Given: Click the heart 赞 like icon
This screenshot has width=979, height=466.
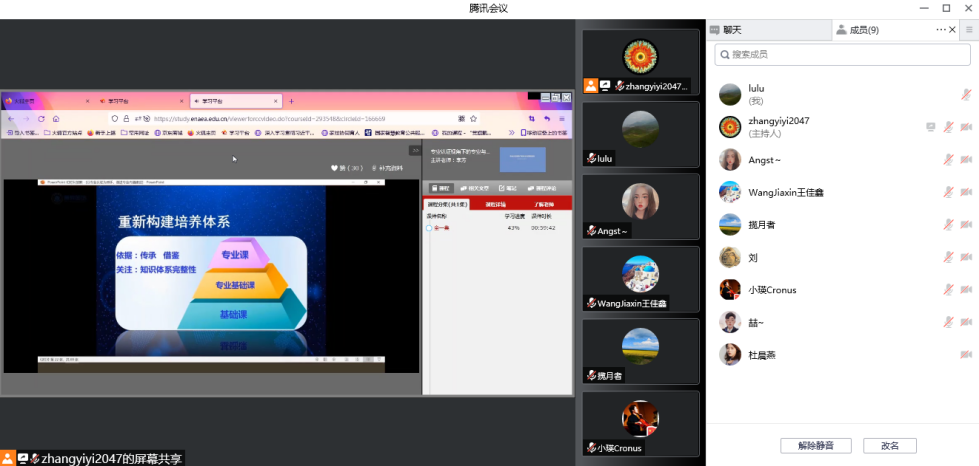Looking at the screenshot, I should coord(336,168).
